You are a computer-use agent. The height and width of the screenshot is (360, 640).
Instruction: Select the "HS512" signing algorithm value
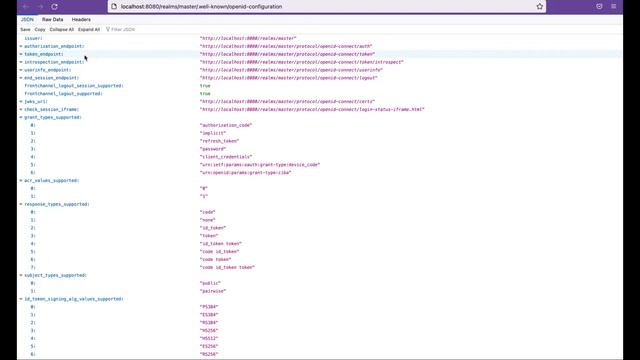point(209,338)
